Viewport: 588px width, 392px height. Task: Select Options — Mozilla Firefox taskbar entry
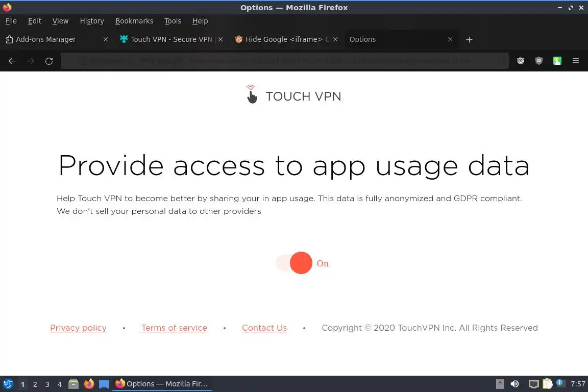click(x=162, y=384)
